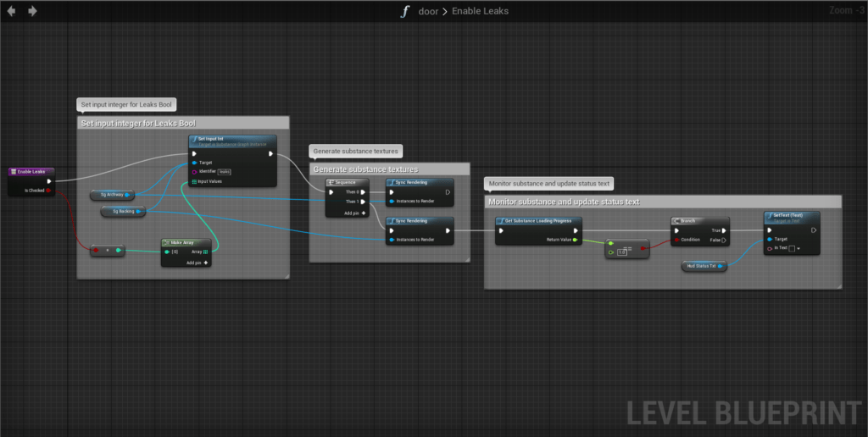Screen dimensions: 868x437
Task: Edit the 1.0 value in the equals node
Action: (621, 252)
